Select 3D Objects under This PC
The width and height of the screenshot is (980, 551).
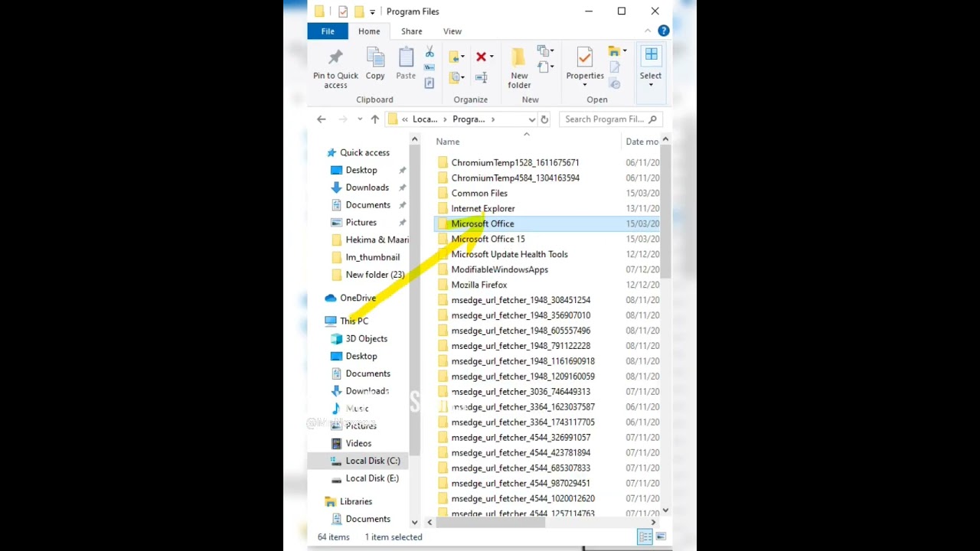click(366, 338)
